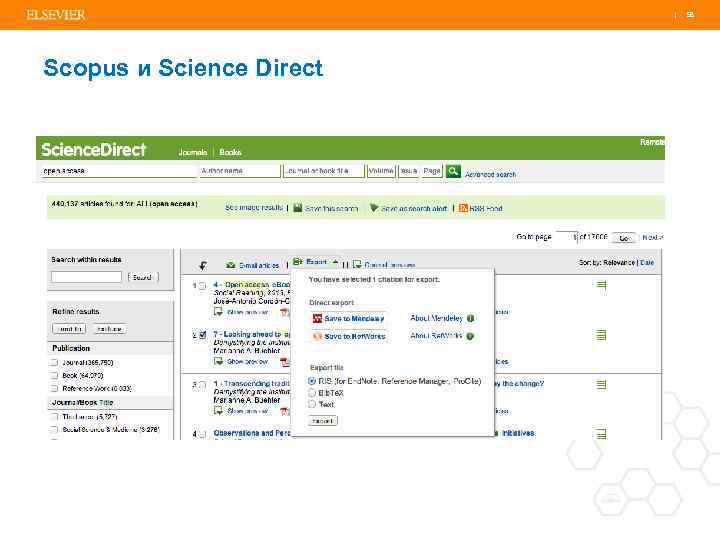The height and width of the screenshot is (540, 720).
Task: Click Save to Mendeley link
Action: coord(354,318)
